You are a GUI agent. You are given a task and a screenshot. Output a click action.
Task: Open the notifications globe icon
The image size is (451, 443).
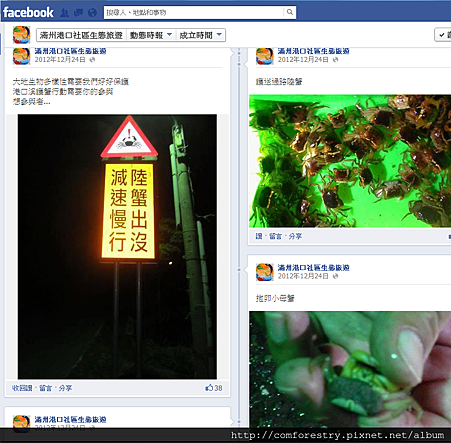[92, 13]
